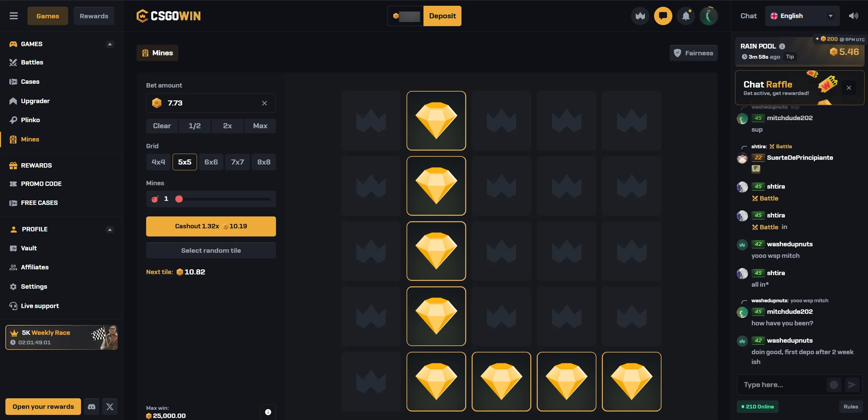Set bet to Max

(x=260, y=126)
